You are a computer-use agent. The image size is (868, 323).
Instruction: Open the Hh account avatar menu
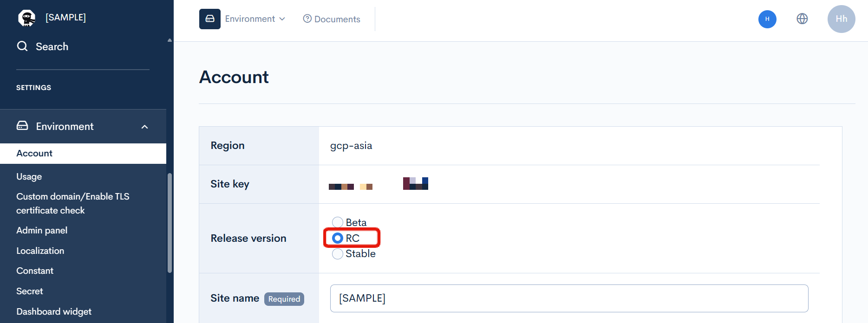click(842, 19)
